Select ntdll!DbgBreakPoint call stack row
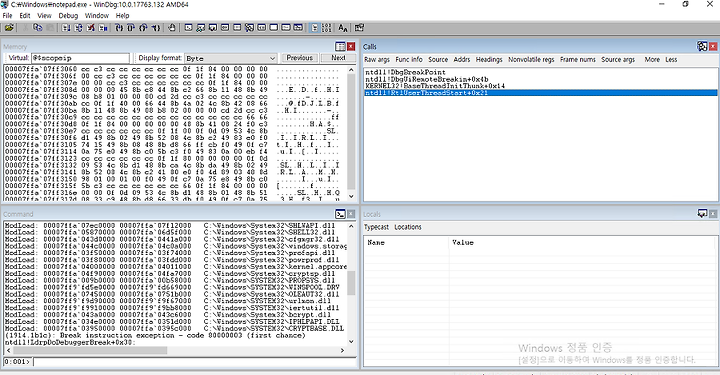The height and width of the screenshot is (375, 720). tap(540, 72)
